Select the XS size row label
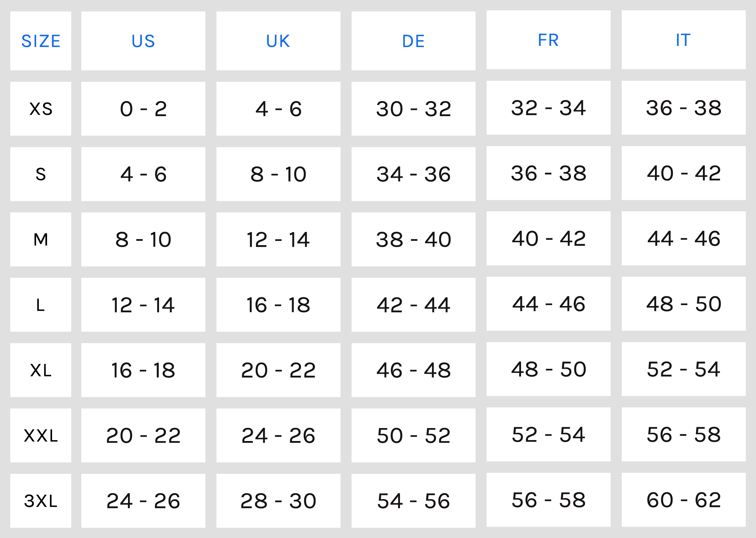 [x=41, y=109]
